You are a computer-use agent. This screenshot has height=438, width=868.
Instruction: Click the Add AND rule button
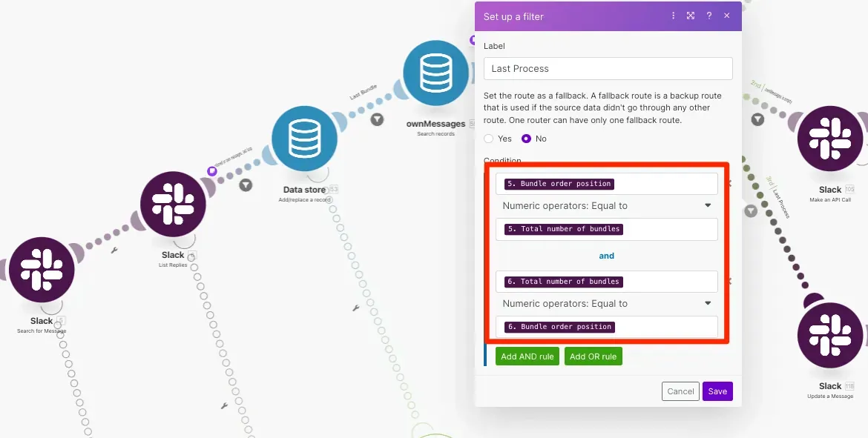click(x=527, y=356)
